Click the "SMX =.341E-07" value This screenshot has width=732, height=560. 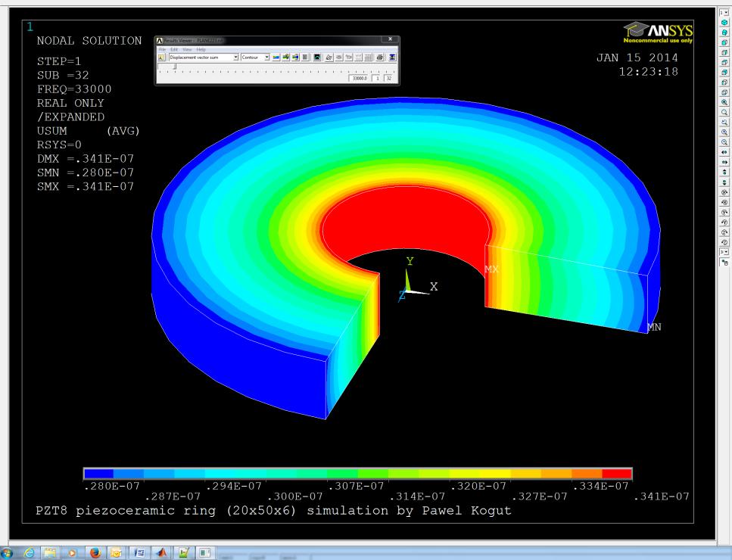pos(86,187)
